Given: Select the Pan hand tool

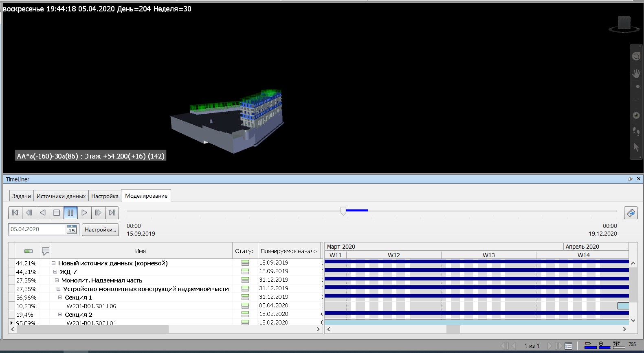Looking at the screenshot, I should pos(636,74).
